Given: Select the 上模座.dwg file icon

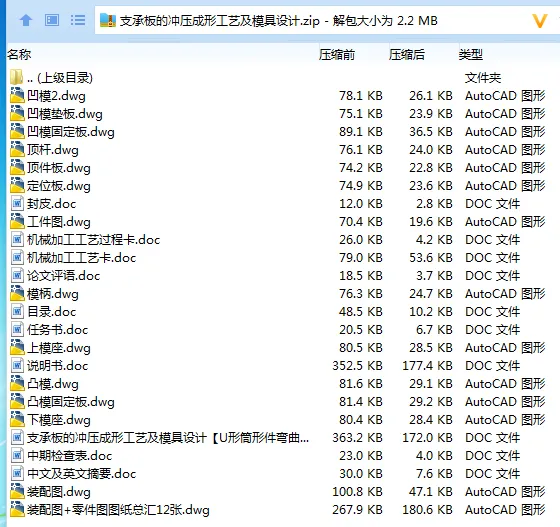Looking at the screenshot, I should pos(17,347).
